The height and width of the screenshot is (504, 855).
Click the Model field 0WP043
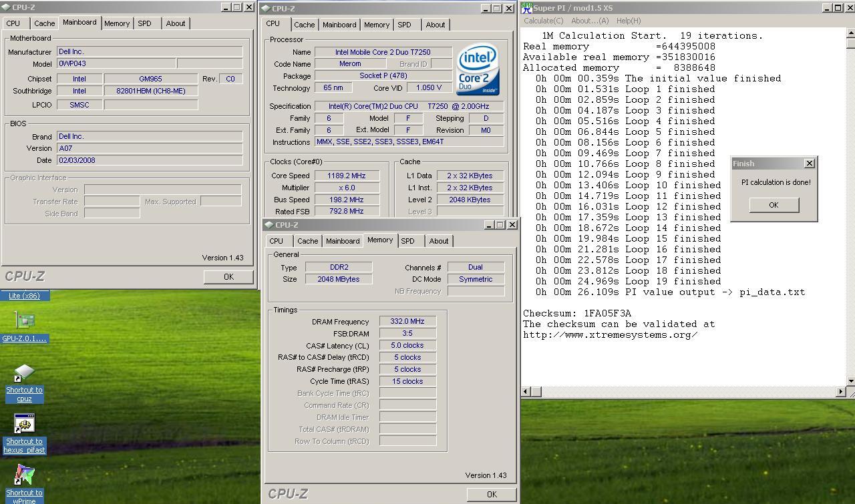tap(116, 63)
